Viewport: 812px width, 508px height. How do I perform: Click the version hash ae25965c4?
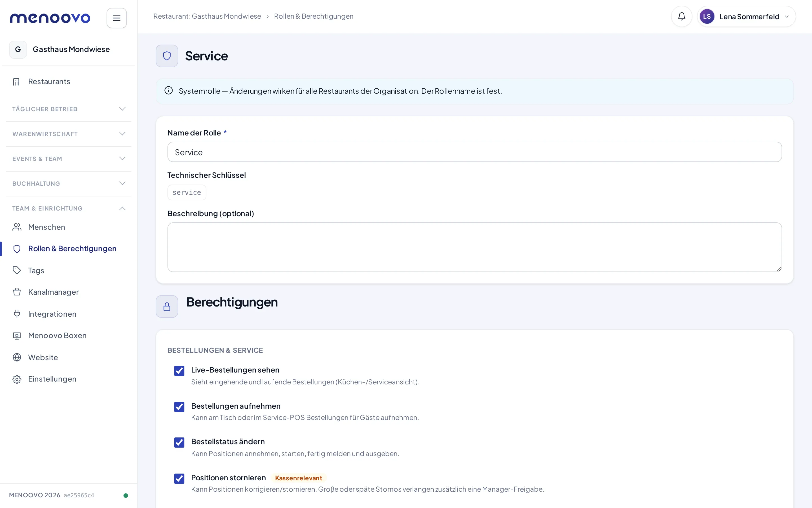coord(79,496)
